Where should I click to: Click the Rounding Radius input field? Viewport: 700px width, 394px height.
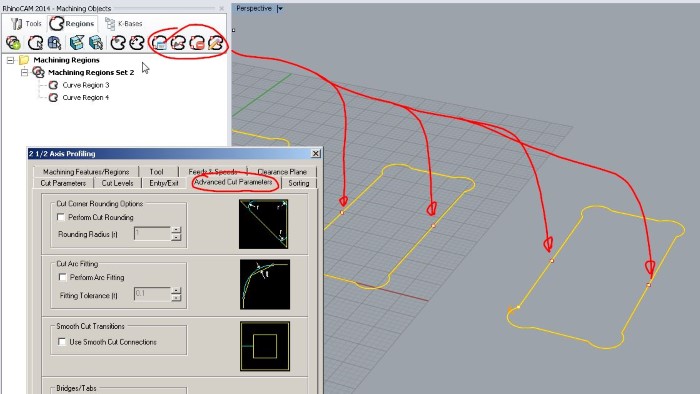pos(152,233)
